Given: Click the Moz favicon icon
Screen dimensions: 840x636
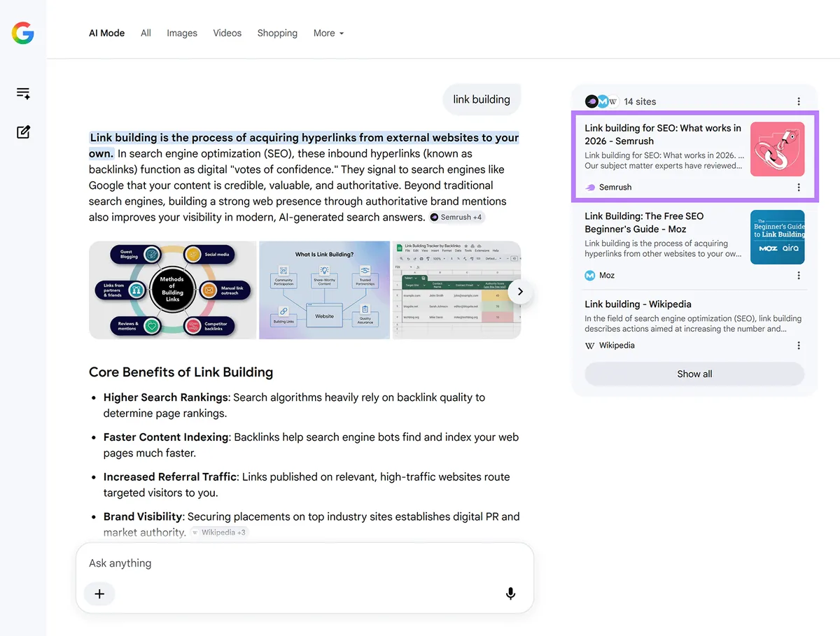Looking at the screenshot, I should click(x=590, y=276).
